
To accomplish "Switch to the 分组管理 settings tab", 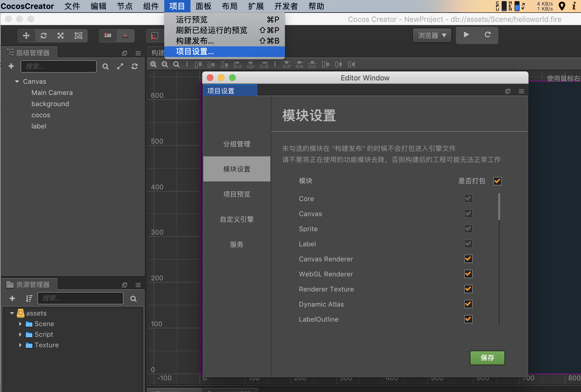I will click(x=237, y=144).
